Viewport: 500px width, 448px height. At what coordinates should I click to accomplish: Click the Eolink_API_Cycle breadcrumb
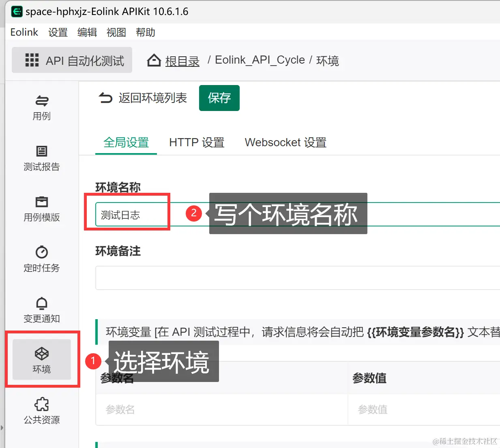[260, 60]
